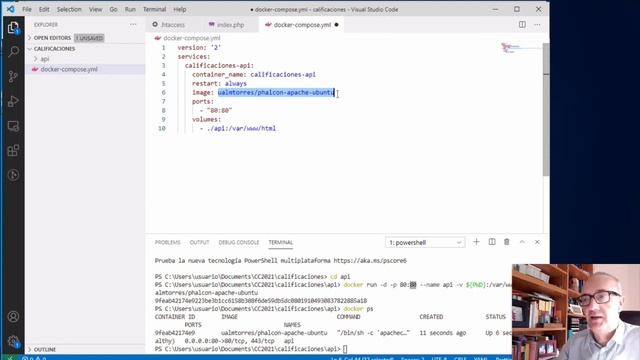
Task: Open the Remote Explorer view icon
Action: [x=13, y=126]
